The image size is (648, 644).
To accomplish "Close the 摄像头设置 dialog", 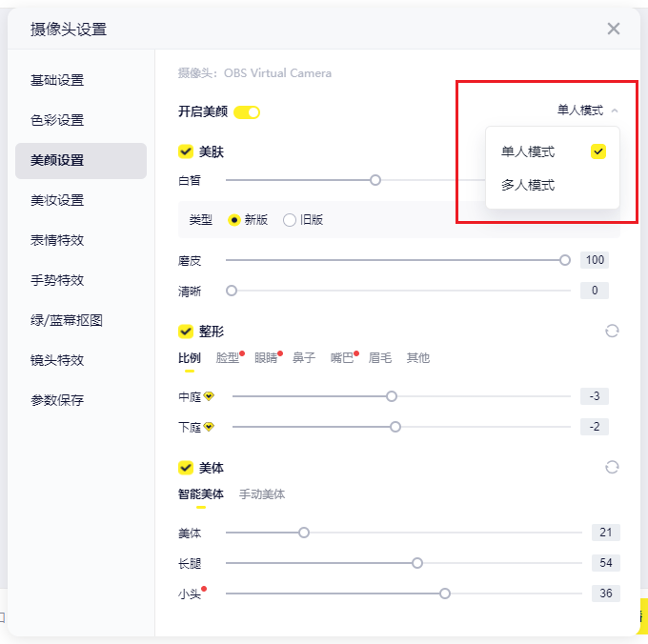I will point(614,29).
